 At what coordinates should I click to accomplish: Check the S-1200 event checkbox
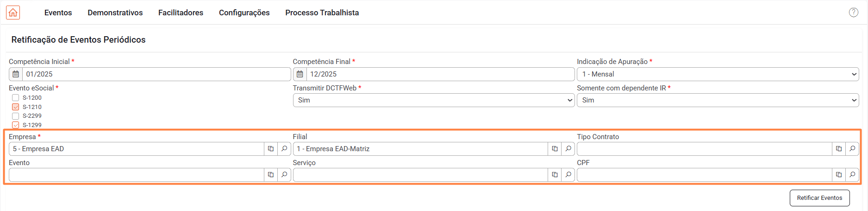[16, 98]
